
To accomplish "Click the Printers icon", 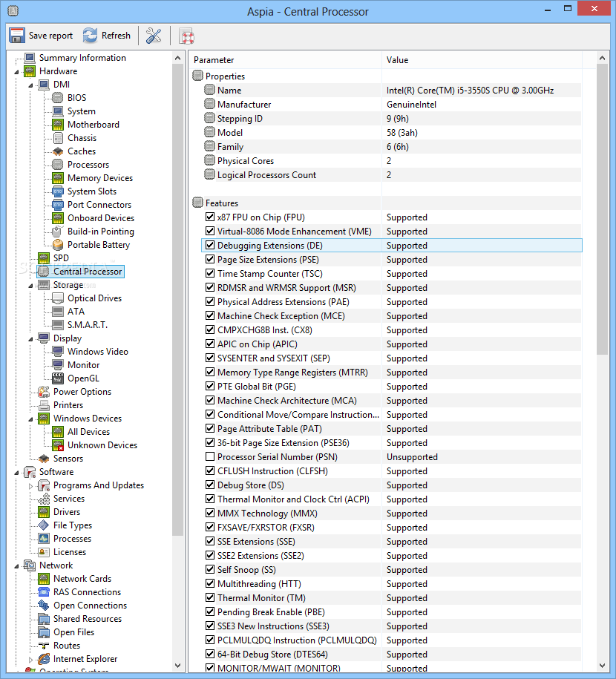I will (x=44, y=405).
